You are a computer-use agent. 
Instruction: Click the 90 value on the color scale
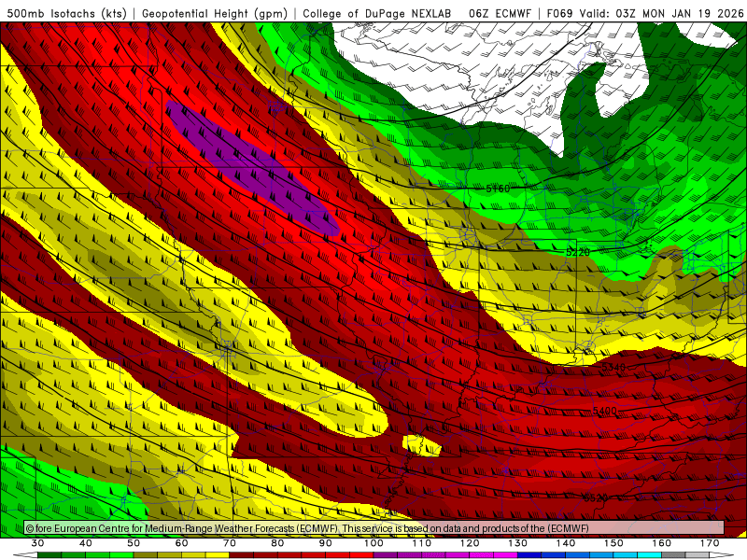click(x=326, y=543)
